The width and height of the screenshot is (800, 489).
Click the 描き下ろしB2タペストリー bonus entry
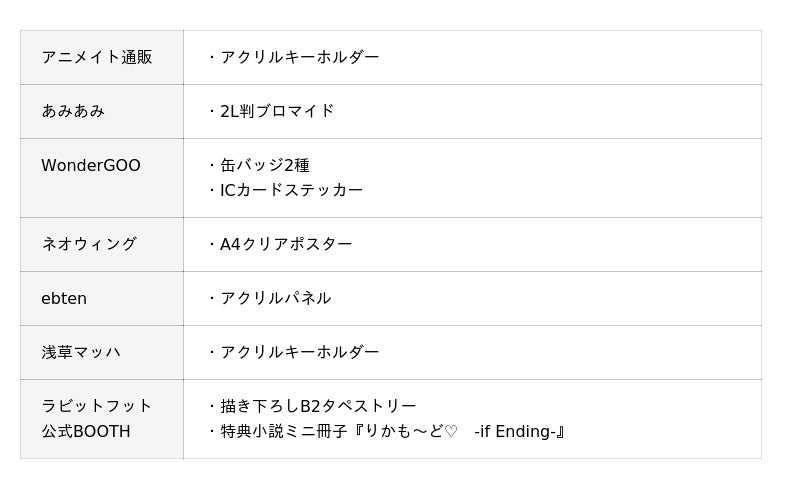pos(318,406)
